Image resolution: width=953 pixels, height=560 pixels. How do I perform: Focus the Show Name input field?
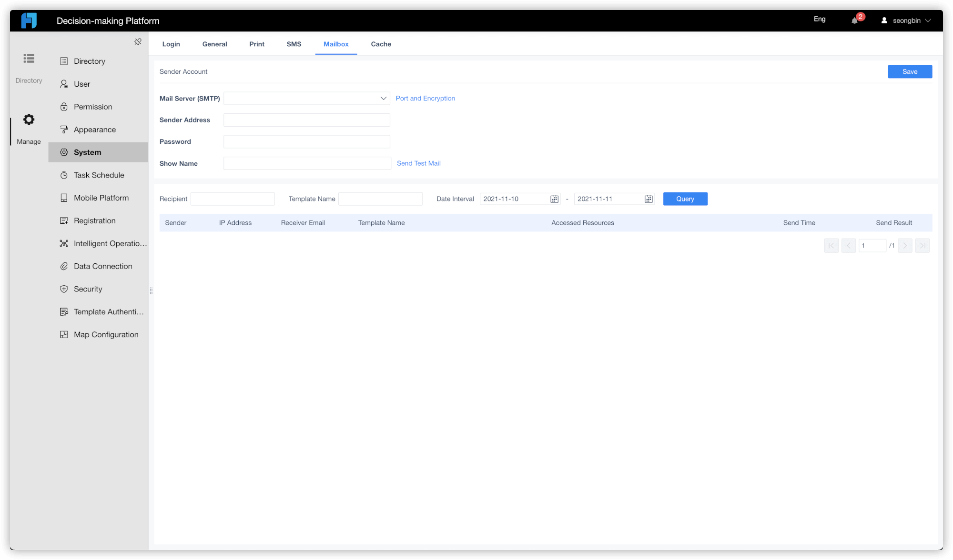coord(307,163)
